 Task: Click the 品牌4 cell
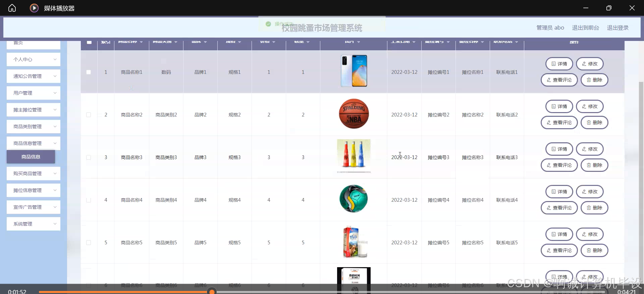pos(200,200)
